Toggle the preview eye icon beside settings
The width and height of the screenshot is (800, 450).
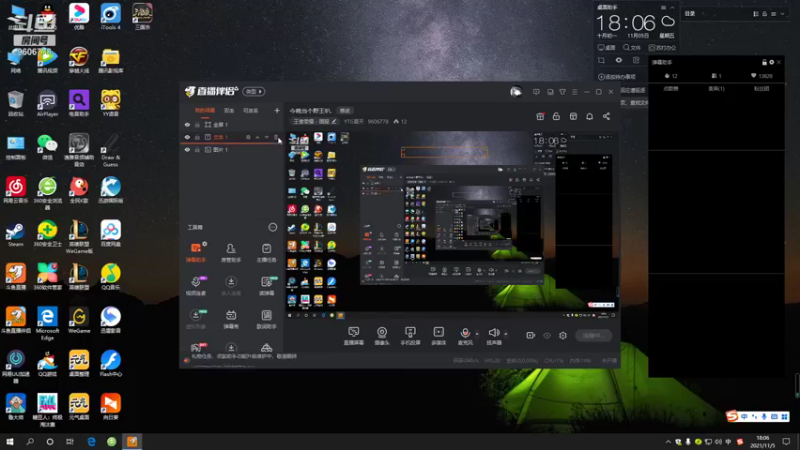[547, 336]
